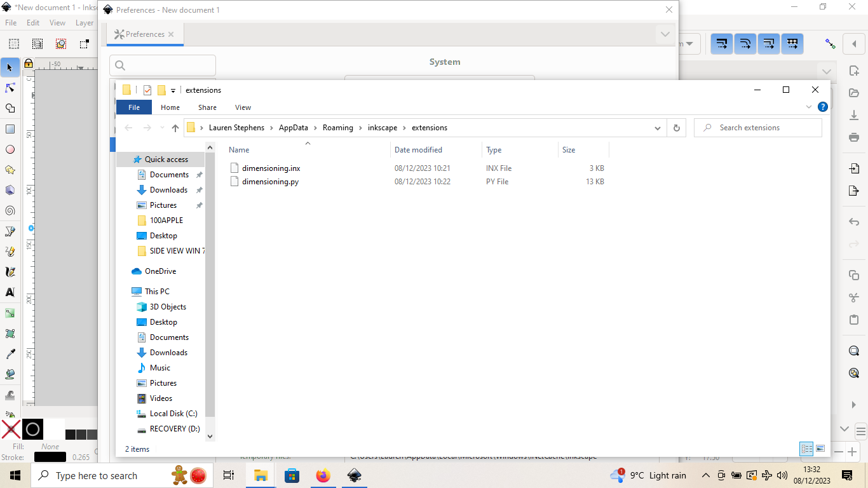Activate the Shape Builder tool
Image resolution: width=868 pixels, height=488 pixels.
pyautogui.click(x=10, y=108)
